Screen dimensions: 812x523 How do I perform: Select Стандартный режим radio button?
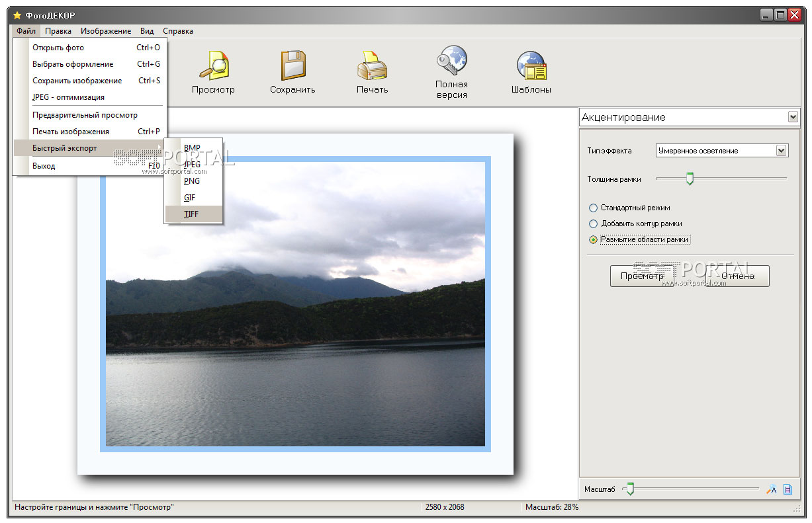tap(593, 208)
